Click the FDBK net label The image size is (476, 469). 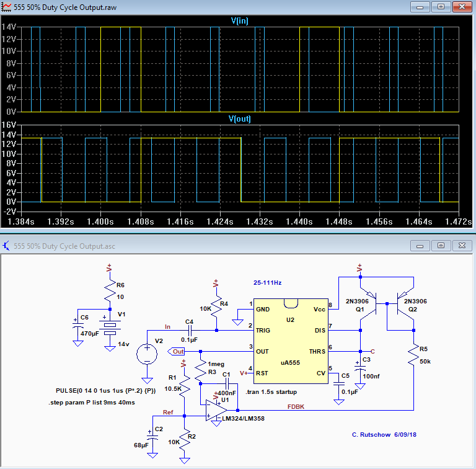coord(296,406)
